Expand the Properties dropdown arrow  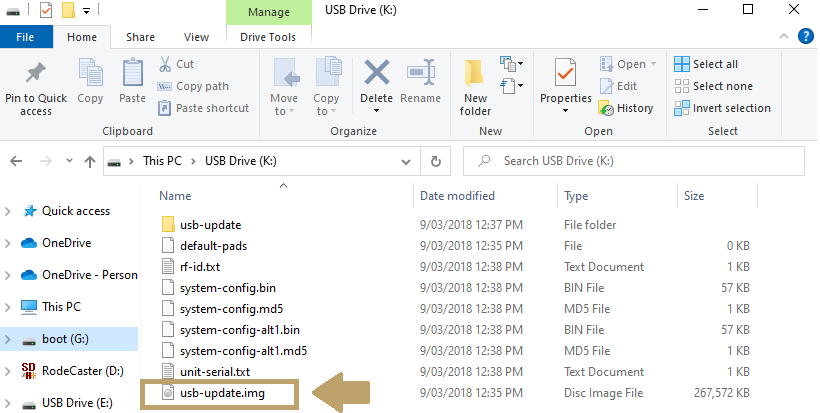(565, 111)
